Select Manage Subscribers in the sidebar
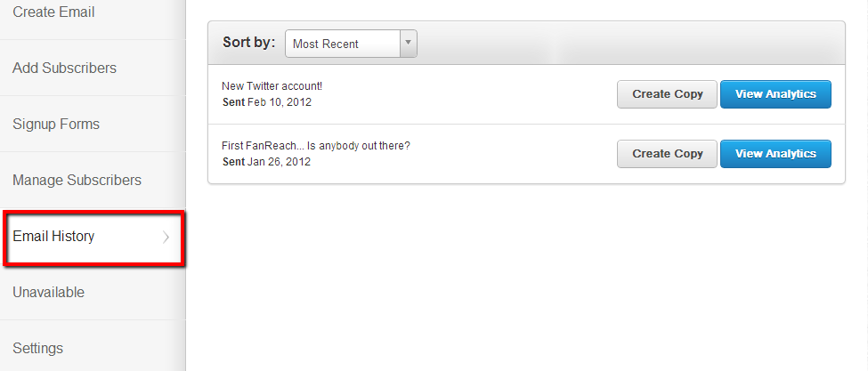 click(x=77, y=181)
